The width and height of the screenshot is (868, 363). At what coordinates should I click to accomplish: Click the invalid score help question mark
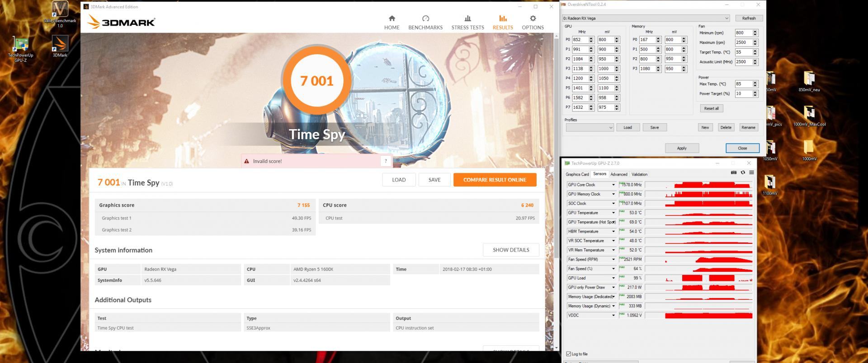click(x=386, y=161)
